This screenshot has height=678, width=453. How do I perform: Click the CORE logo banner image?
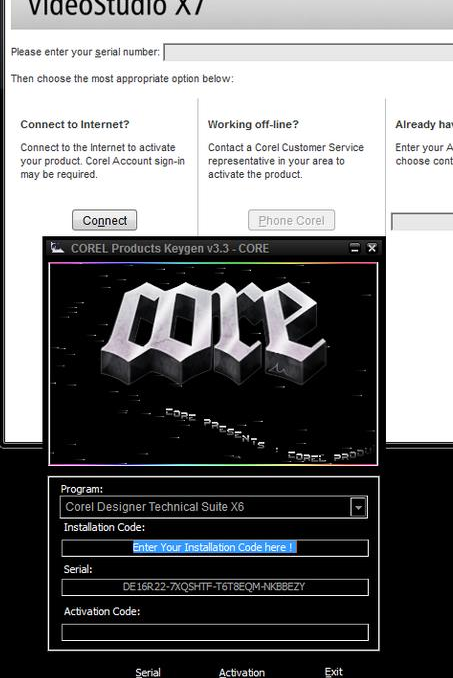[x=214, y=364]
